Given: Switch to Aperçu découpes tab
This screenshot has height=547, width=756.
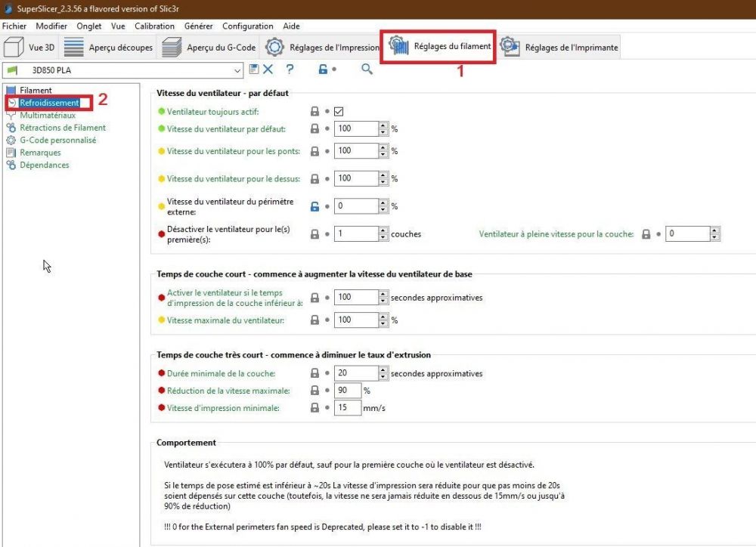Looking at the screenshot, I should [x=108, y=48].
